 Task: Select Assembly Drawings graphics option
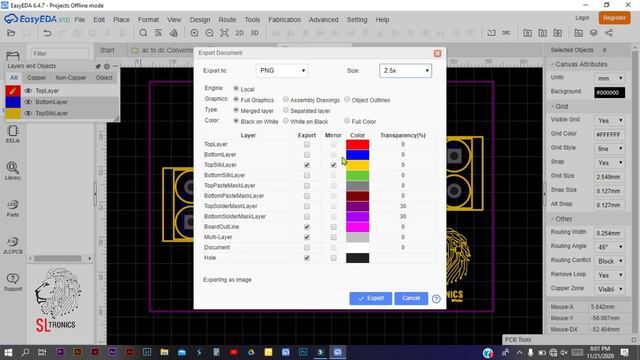286,99
